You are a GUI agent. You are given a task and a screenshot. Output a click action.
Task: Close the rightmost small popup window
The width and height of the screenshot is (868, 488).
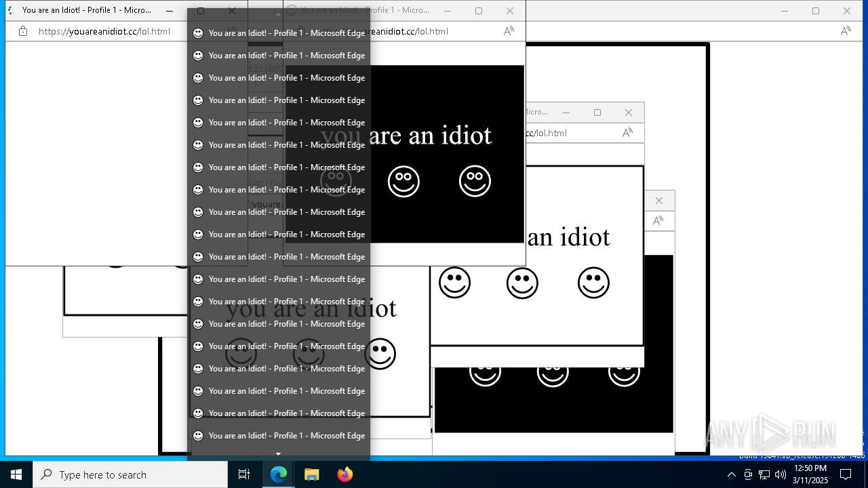pos(659,201)
